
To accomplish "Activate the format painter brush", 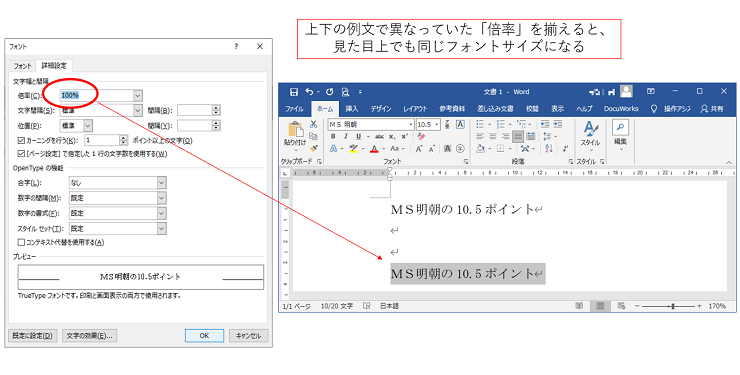I will point(313,148).
